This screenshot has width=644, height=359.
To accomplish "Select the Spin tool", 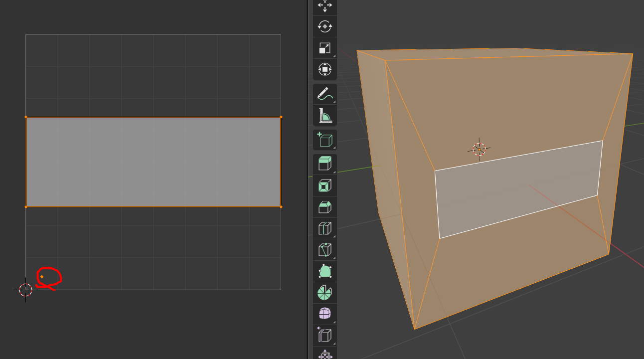I will pyautogui.click(x=325, y=293).
